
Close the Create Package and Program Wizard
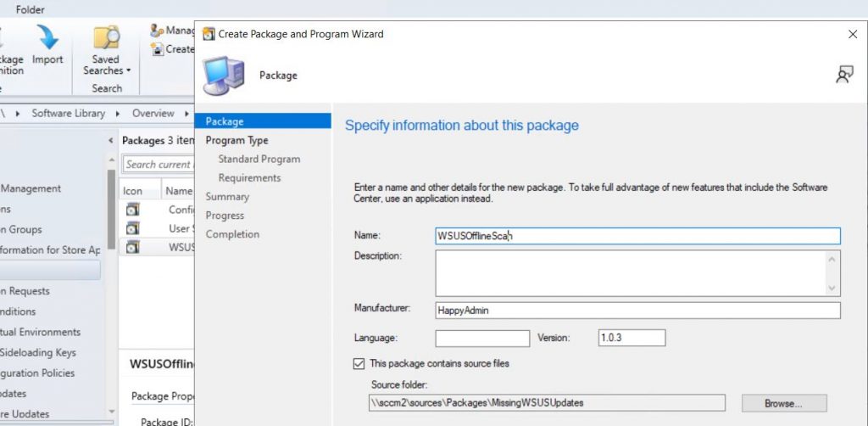pos(853,34)
